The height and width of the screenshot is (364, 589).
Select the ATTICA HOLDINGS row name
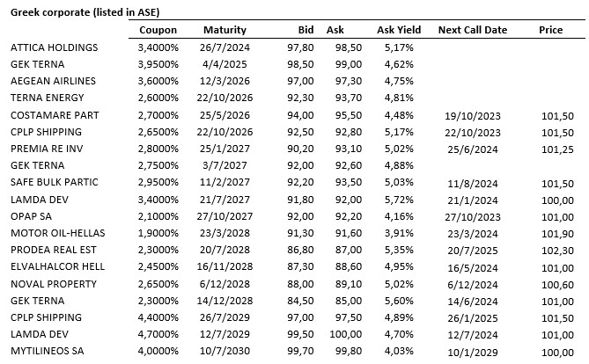point(54,47)
